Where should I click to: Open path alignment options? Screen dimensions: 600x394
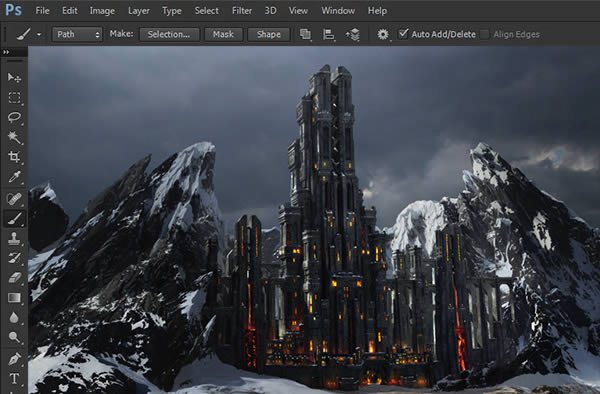point(329,34)
